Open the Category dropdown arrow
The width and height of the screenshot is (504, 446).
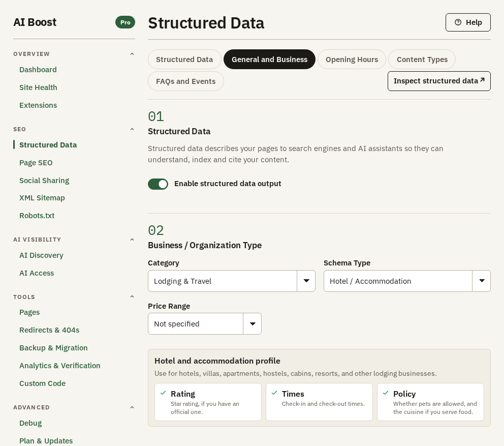(306, 281)
